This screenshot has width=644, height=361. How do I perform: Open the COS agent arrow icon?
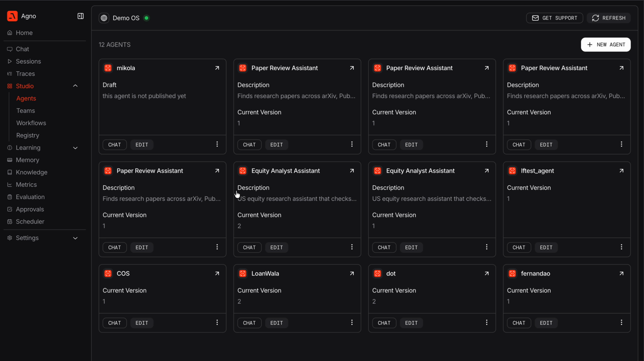coord(217,273)
